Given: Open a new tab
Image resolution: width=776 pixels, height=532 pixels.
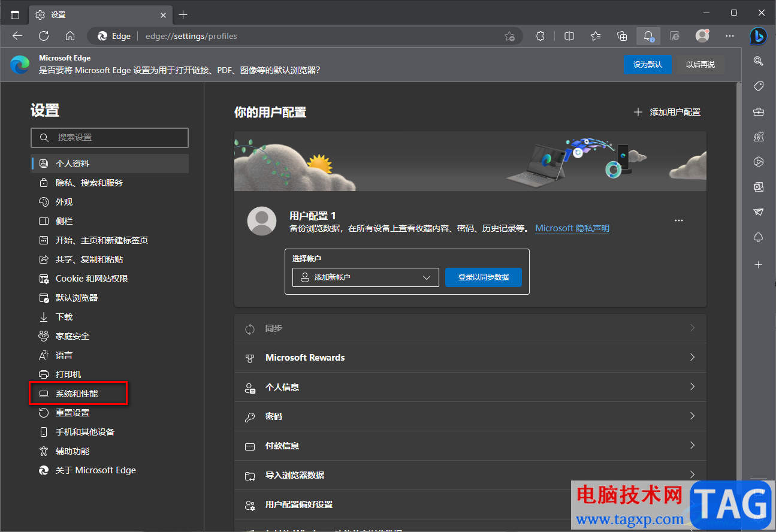Looking at the screenshot, I should pyautogui.click(x=183, y=14).
